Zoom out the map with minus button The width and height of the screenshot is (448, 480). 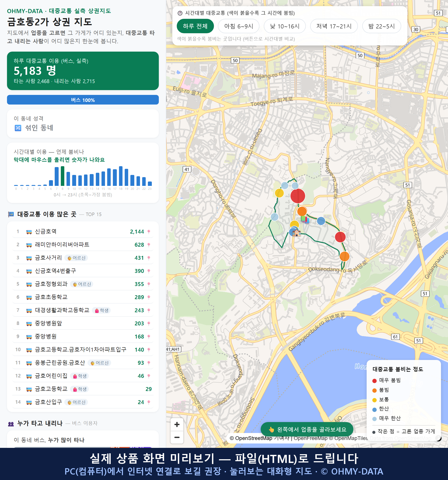coord(177,437)
